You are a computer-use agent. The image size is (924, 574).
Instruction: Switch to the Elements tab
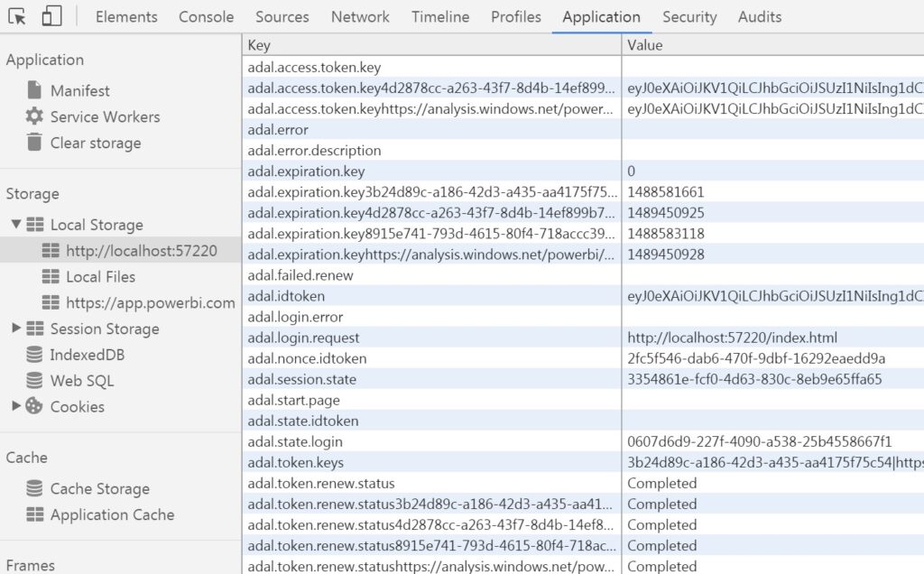coord(126,16)
